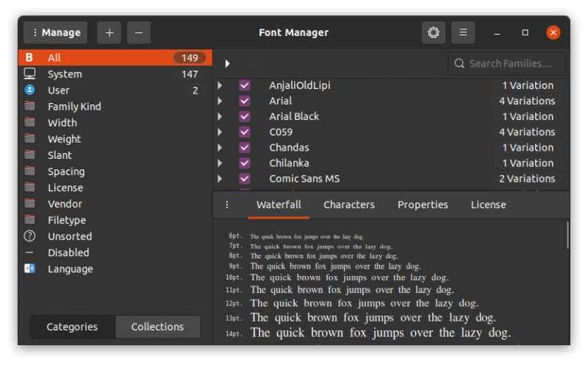Viewport: 588px width, 365px height.
Task: Open the preview pane three-dot menu
Action: (226, 205)
